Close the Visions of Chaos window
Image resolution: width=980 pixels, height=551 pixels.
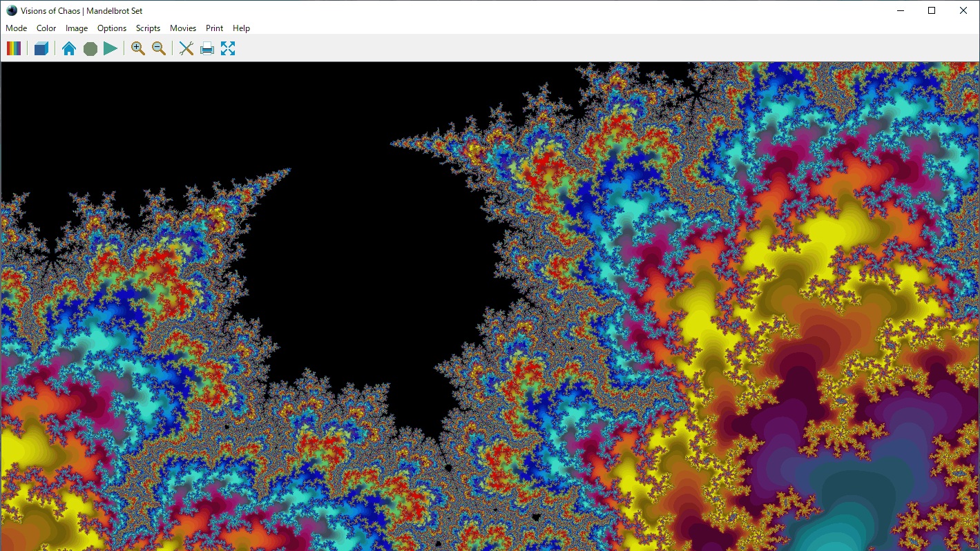pyautogui.click(x=963, y=10)
